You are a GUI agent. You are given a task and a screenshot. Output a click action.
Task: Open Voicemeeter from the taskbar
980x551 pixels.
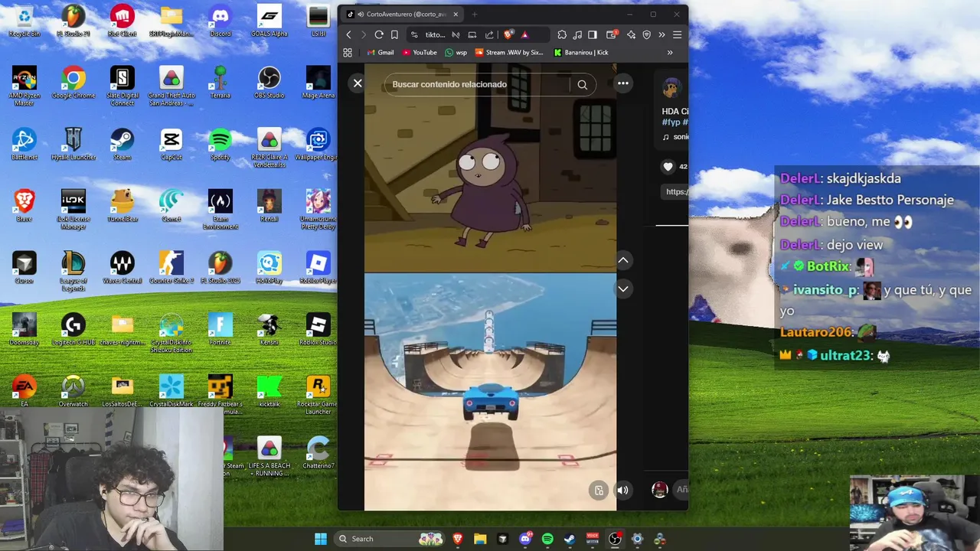592,539
